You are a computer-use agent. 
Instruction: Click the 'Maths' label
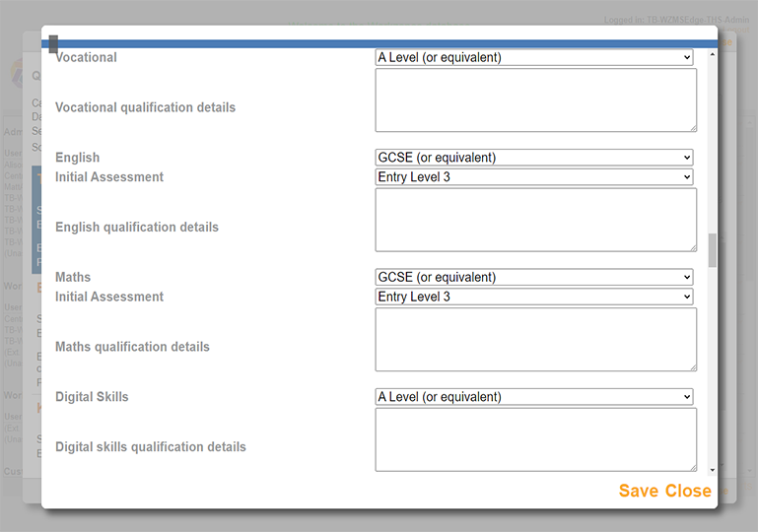(x=73, y=278)
